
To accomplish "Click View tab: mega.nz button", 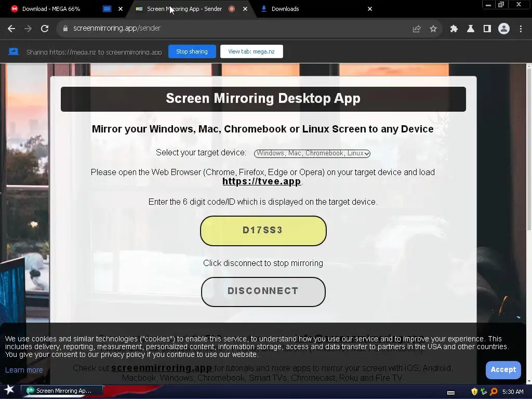I will [x=251, y=51].
